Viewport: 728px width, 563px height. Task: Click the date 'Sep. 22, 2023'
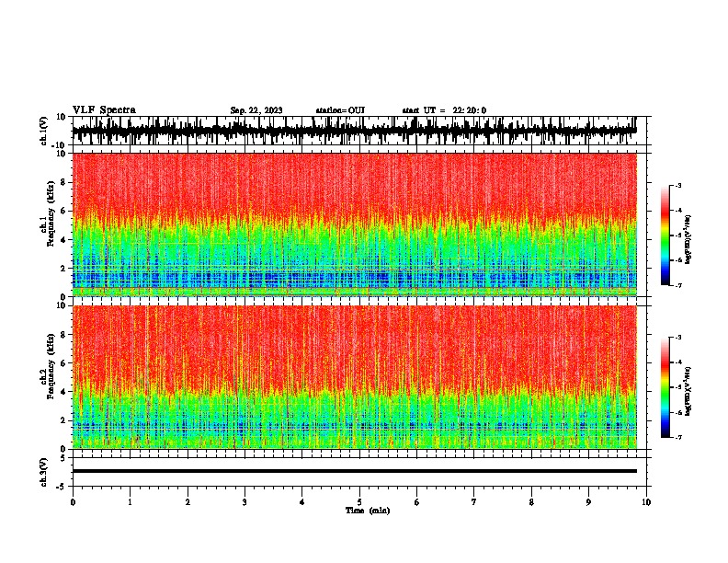256,110
